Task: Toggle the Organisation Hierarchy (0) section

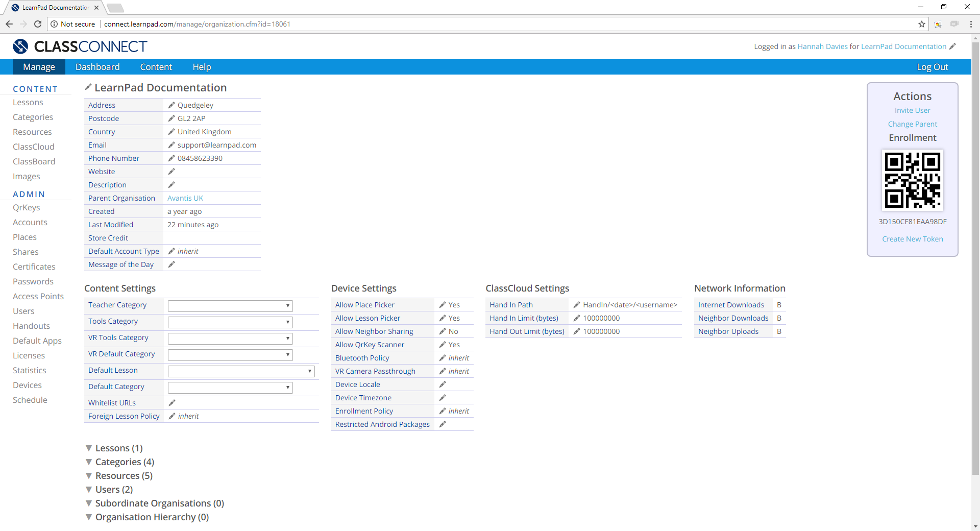Action: coord(89,517)
